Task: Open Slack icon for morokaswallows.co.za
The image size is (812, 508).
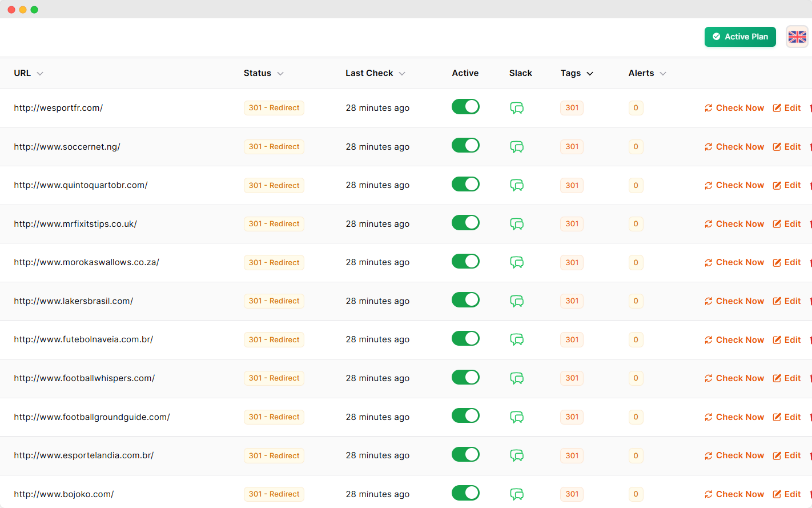Action: click(x=517, y=262)
